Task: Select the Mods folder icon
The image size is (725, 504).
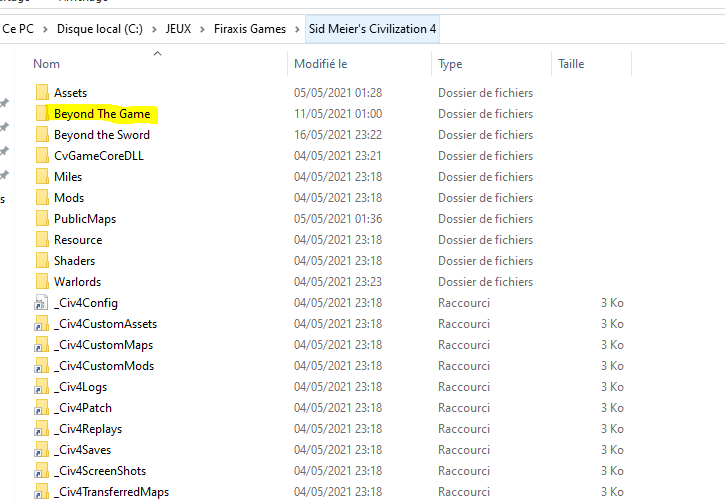Action: pyautogui.click(x=42, y=197)
